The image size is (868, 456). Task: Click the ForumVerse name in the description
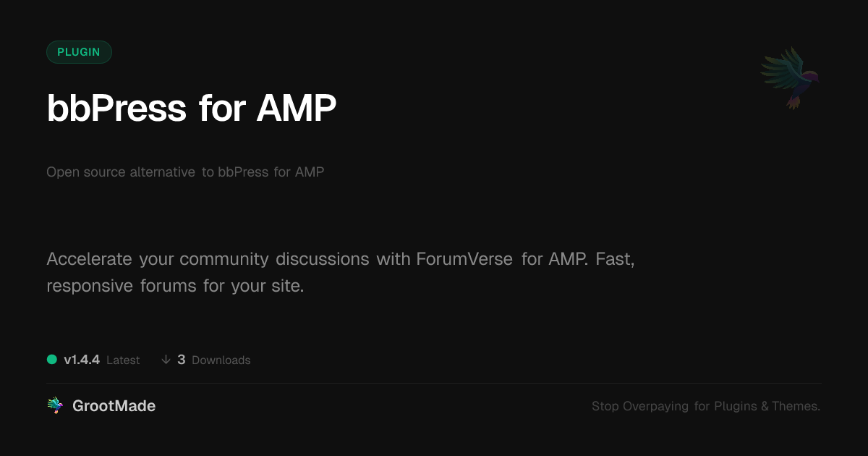[464, 259]
